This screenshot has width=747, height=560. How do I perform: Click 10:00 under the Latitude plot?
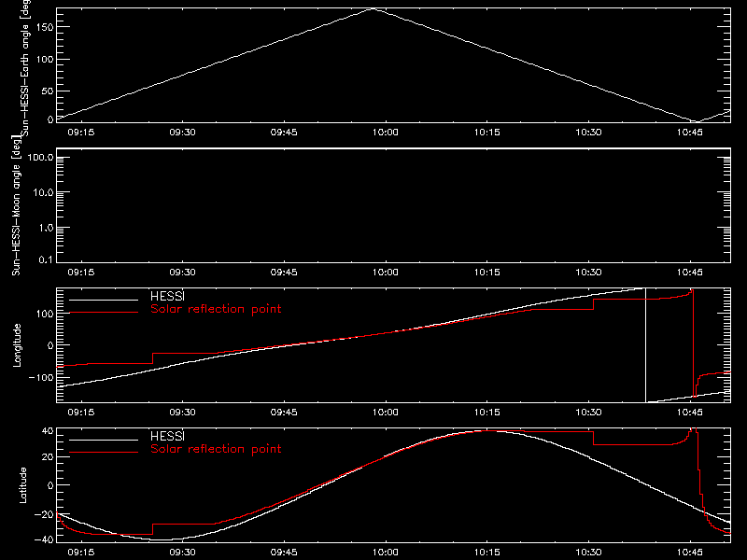coord(386,552)
